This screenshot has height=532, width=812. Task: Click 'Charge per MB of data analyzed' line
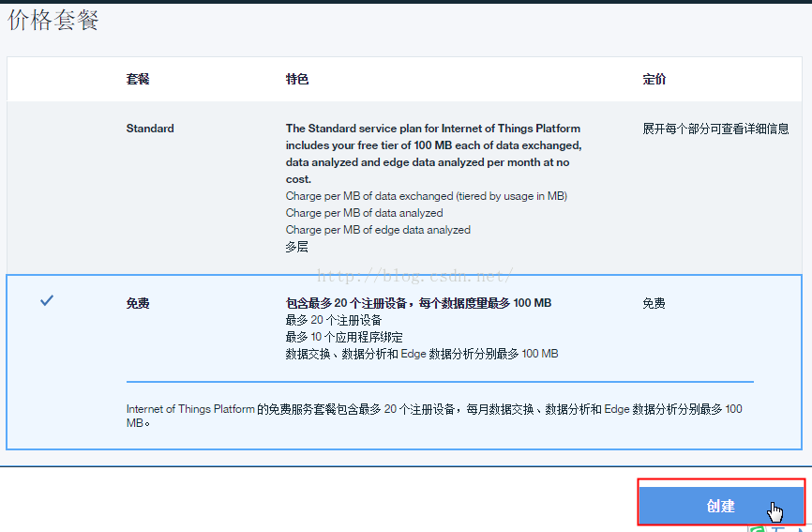(364, 213)
